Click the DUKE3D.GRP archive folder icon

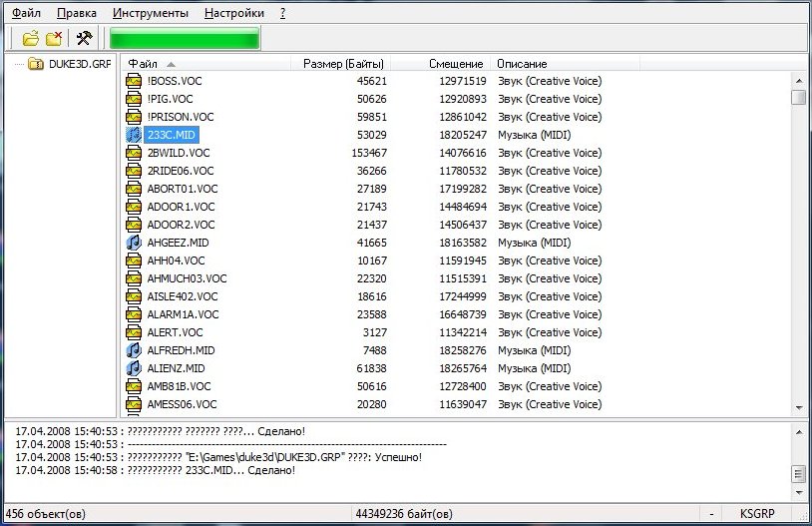click(36, 64)
